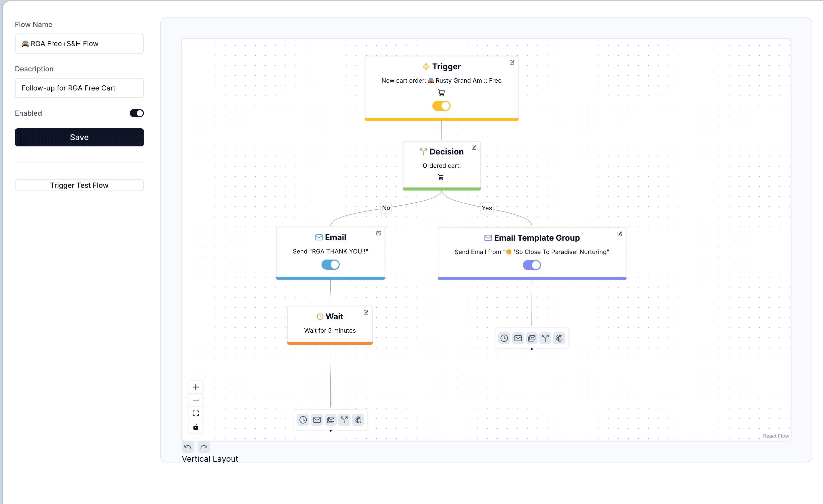823x504 pixels.
Task: Click cart icon in the Decision node
Action: click(x=440, y=177)
